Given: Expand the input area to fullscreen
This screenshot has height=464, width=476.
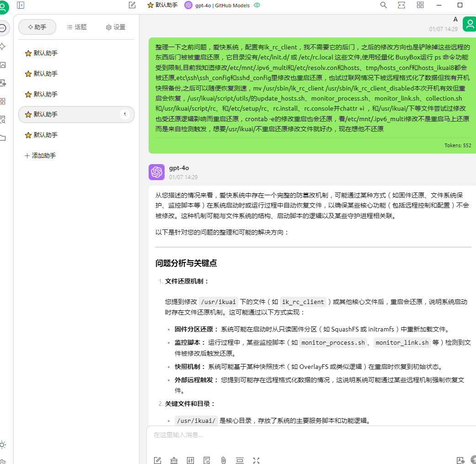Looking at the screenshot, I should pyautogui.click(x=257, y=460).
